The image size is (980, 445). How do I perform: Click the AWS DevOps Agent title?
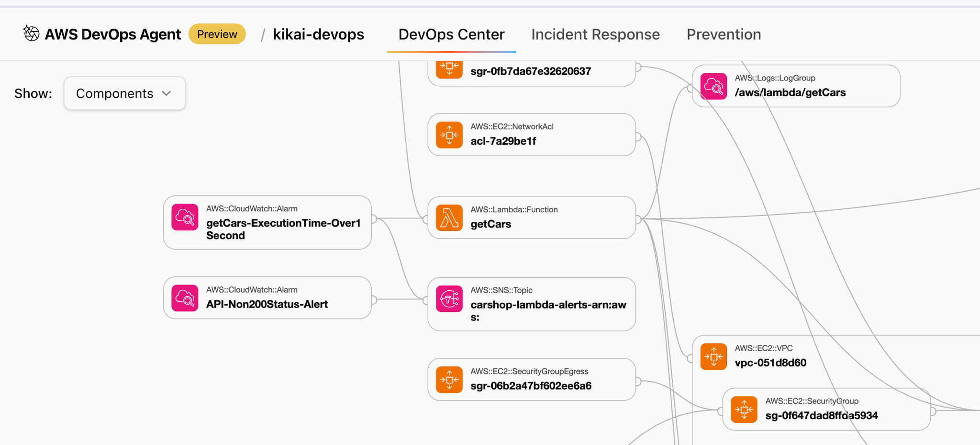[x=112, y=34]
